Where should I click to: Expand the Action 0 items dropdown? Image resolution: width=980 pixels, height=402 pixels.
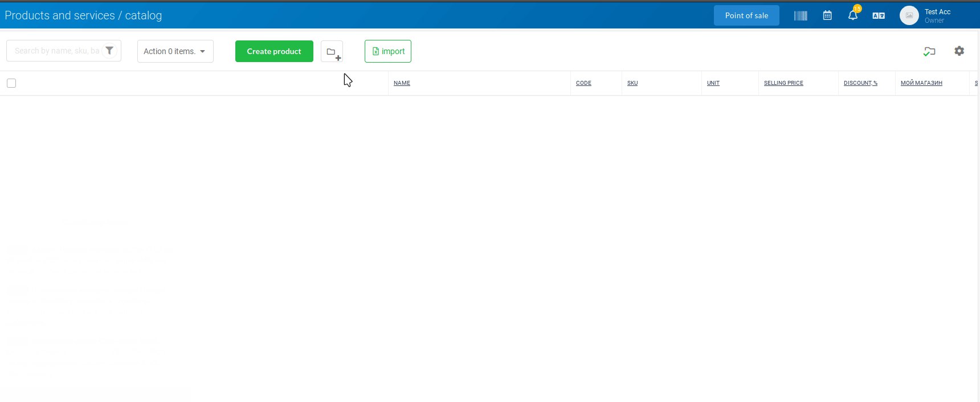pos(175,51)
